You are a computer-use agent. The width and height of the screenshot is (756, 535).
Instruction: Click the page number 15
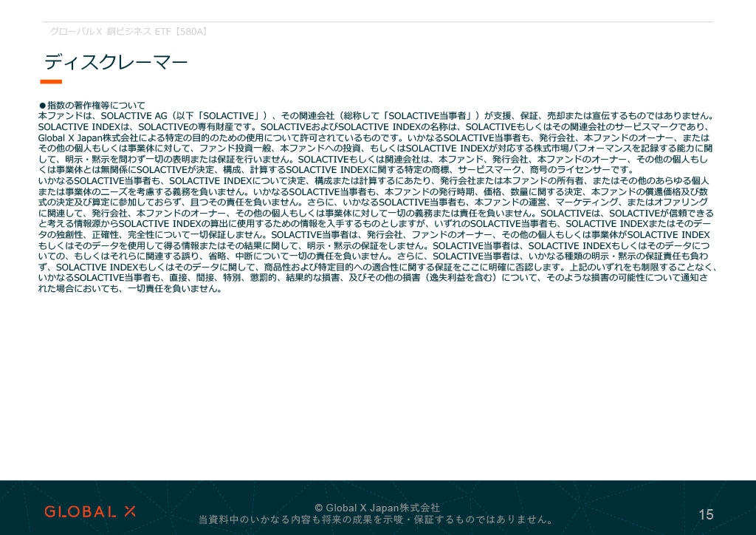point(706,515)
